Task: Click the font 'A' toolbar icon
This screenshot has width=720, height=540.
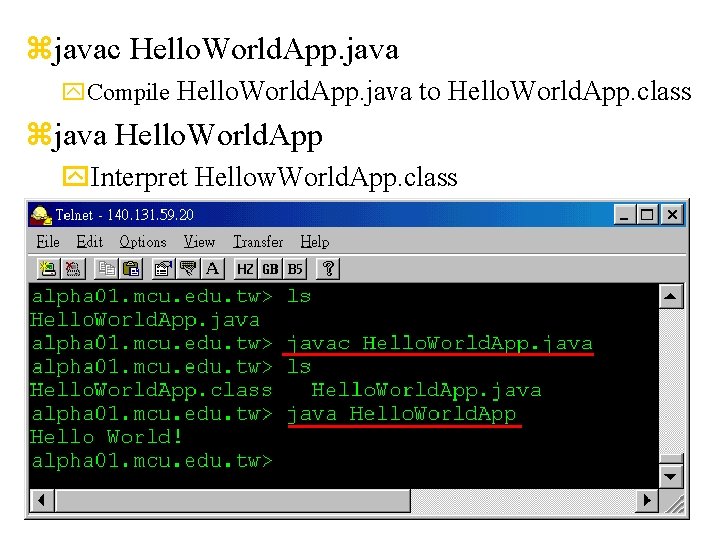Action: tap(213, 269)
